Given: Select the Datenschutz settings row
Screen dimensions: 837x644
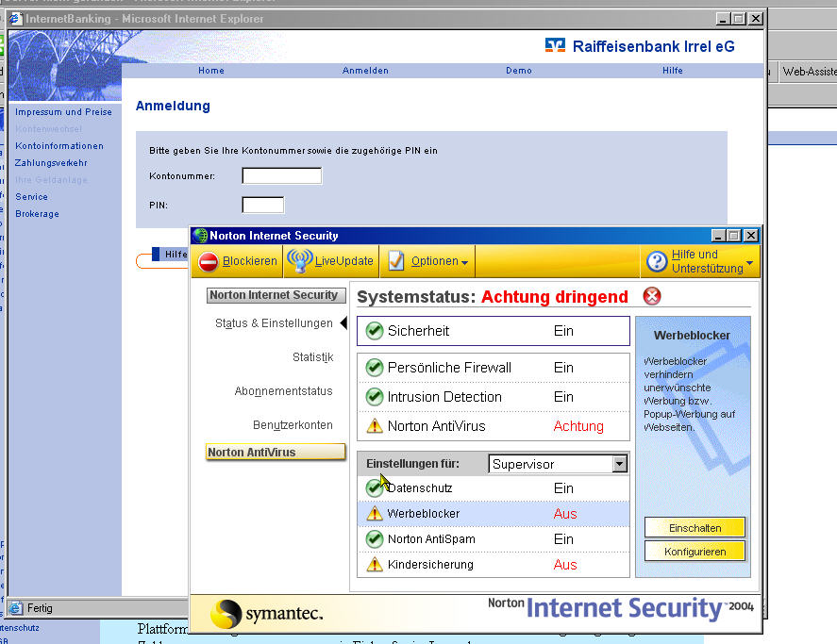Looking at the screenshot, I should (x=494, y=487).
